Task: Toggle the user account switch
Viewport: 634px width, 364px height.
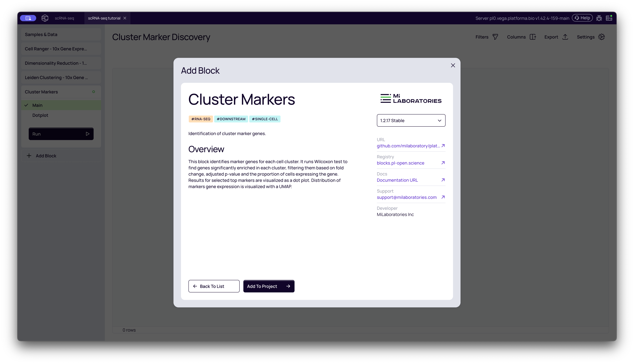Action: coord(28,18)
